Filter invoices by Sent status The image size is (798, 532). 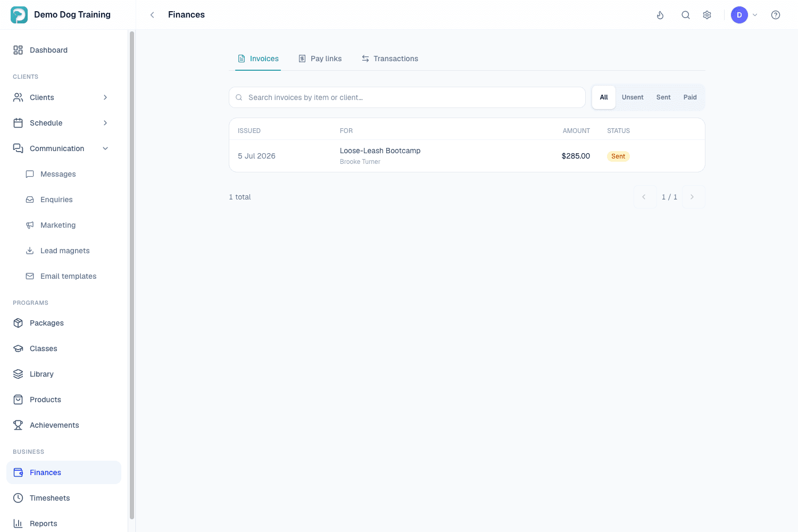pos(663,97)
